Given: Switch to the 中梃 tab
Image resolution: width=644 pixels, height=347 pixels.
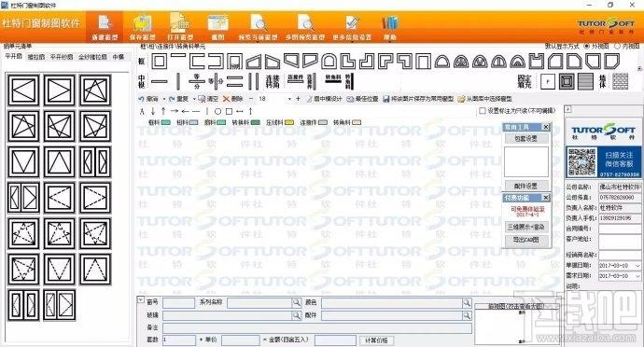Looking at the screenshot, I should tap(119, 57).
